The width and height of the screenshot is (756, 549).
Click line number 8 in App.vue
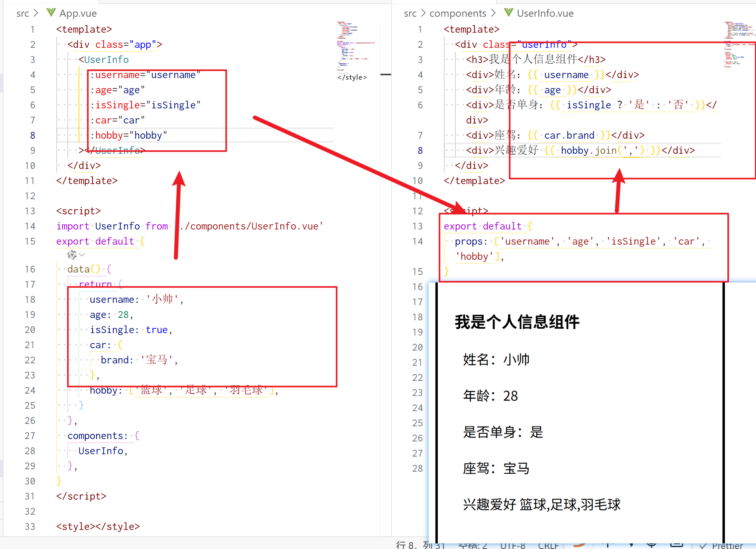pyautogui.click(x=32, y=135)
